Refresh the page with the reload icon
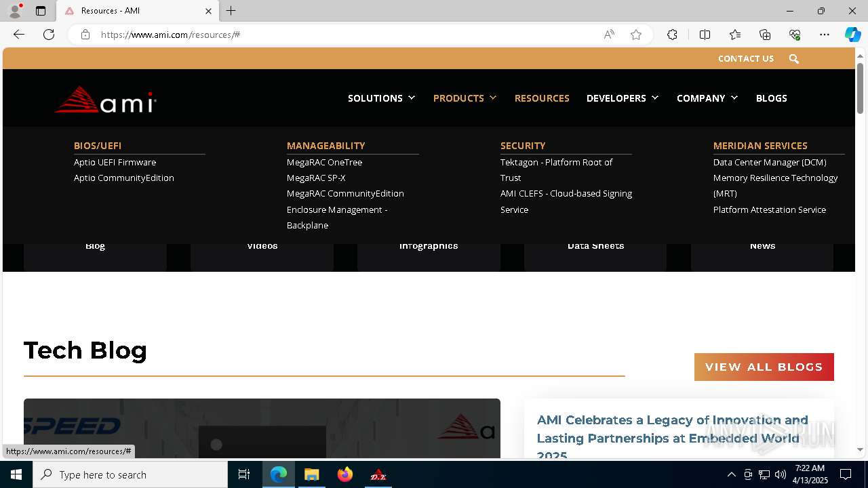This screenshot has height=488, width=868. (49, 35)
